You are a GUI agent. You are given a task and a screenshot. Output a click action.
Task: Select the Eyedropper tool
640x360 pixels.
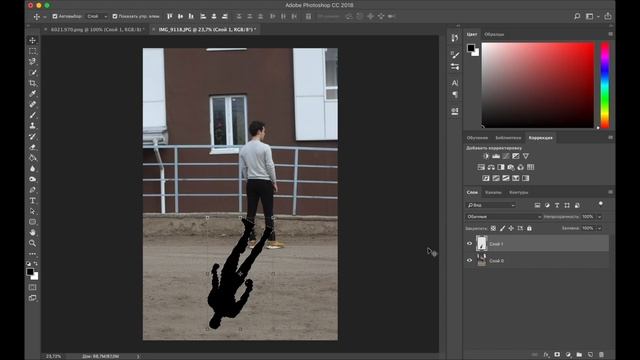pyautogui.click(x=32, y=93)
